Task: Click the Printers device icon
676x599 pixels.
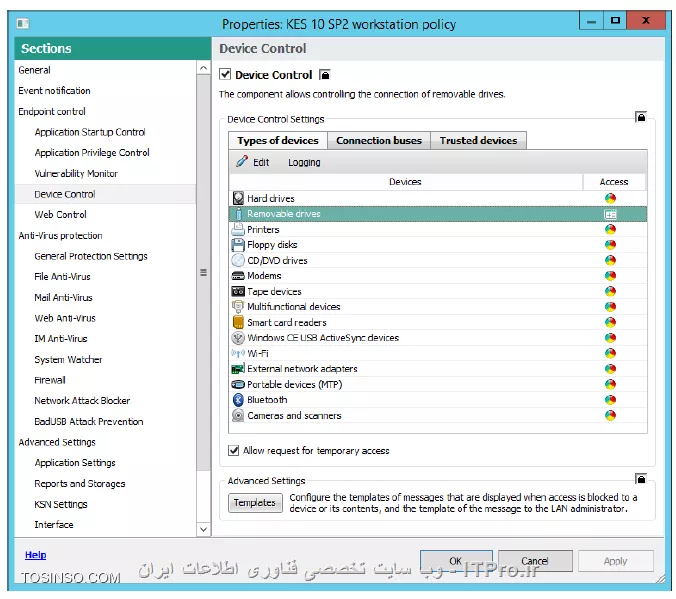Action: click(x=238, y=229)
